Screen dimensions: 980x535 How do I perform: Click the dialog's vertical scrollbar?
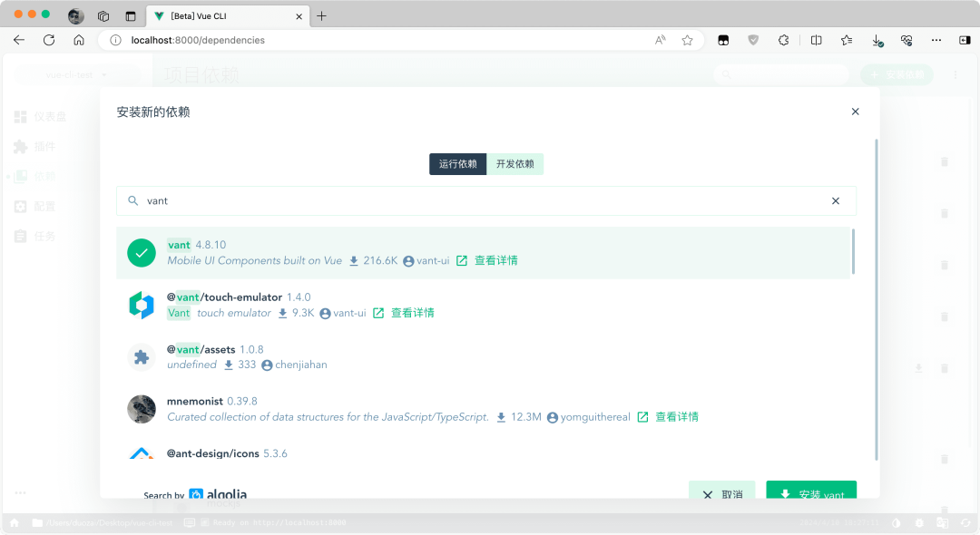pyautogui.click(x=877, y=299)
